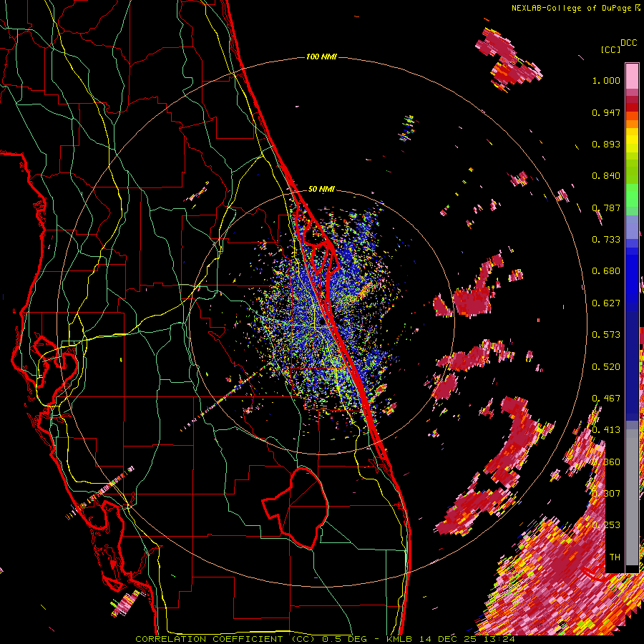Click the 0.307 legend value
Screen dimensions: 644x644
[606, 494]
